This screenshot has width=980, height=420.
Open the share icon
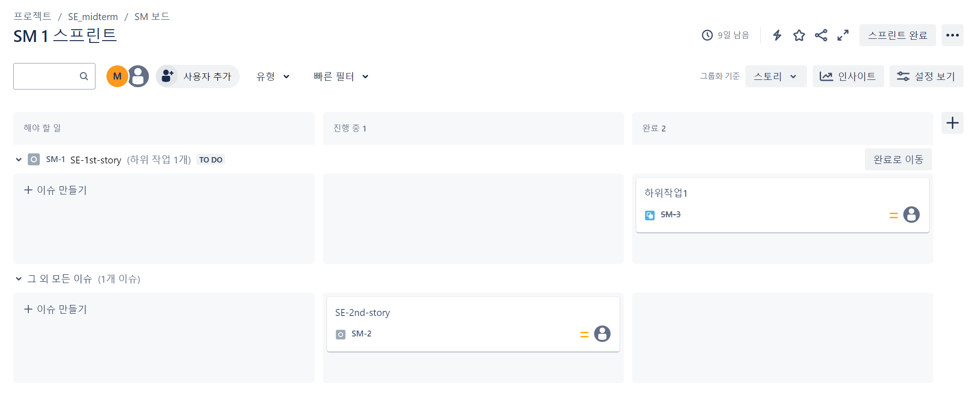pyautogui.click(x=821, y=35)
